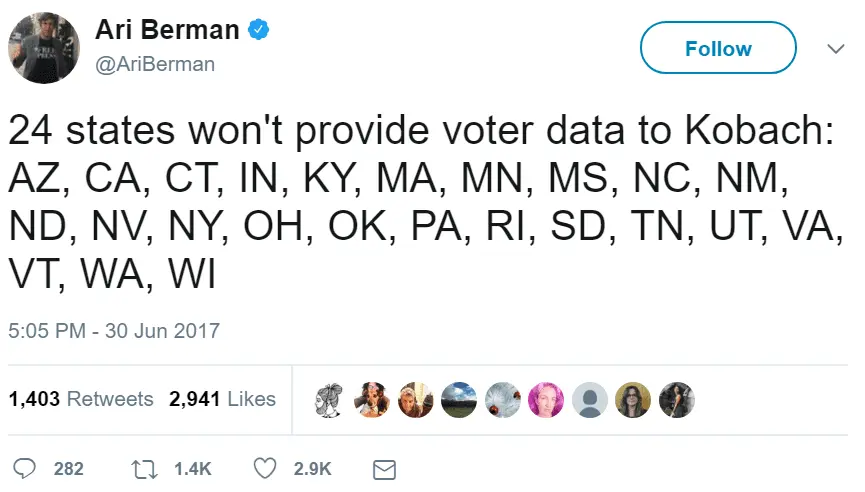Click the pink-haired liker avatar
Image resolution: width=865 pixels, height=492 pixels.
click(x=546, y=400)
